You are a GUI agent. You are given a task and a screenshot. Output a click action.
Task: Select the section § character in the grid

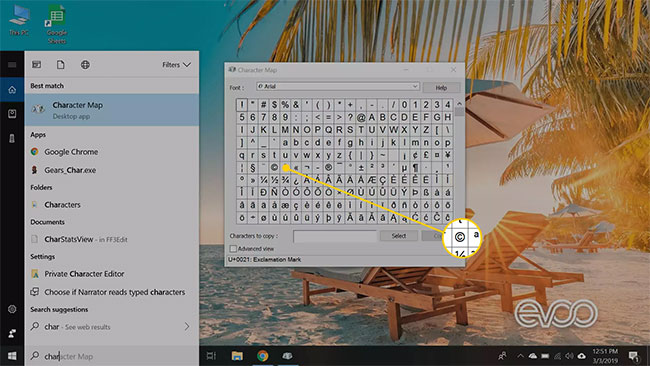pos(253,167)
